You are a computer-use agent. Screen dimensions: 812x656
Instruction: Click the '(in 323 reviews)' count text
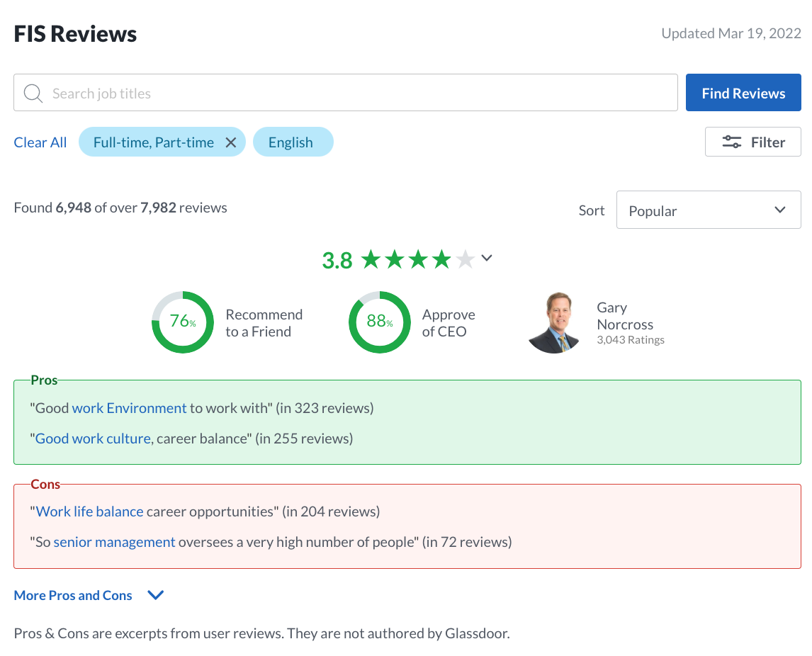325,408
